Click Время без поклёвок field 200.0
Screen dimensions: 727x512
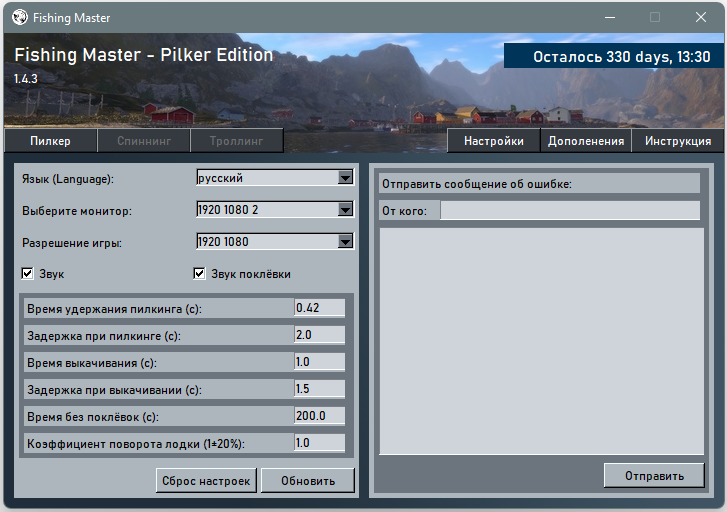pos(319,416)
